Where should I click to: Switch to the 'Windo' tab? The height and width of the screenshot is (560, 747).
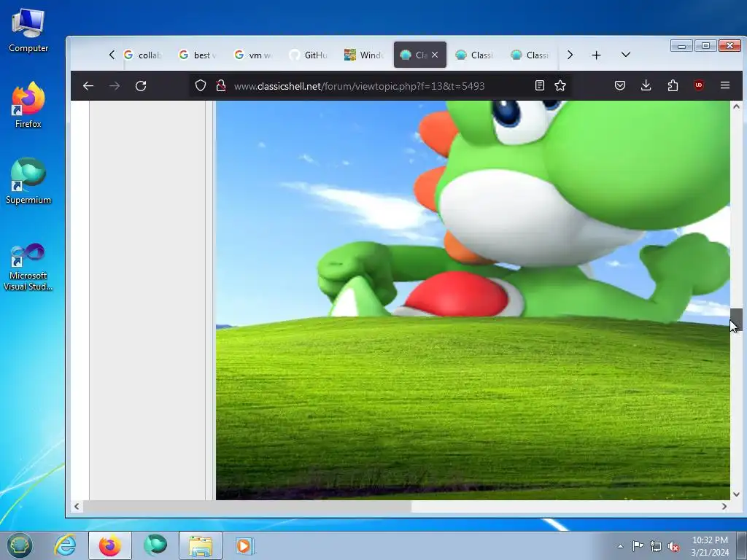tap(365, 55)
